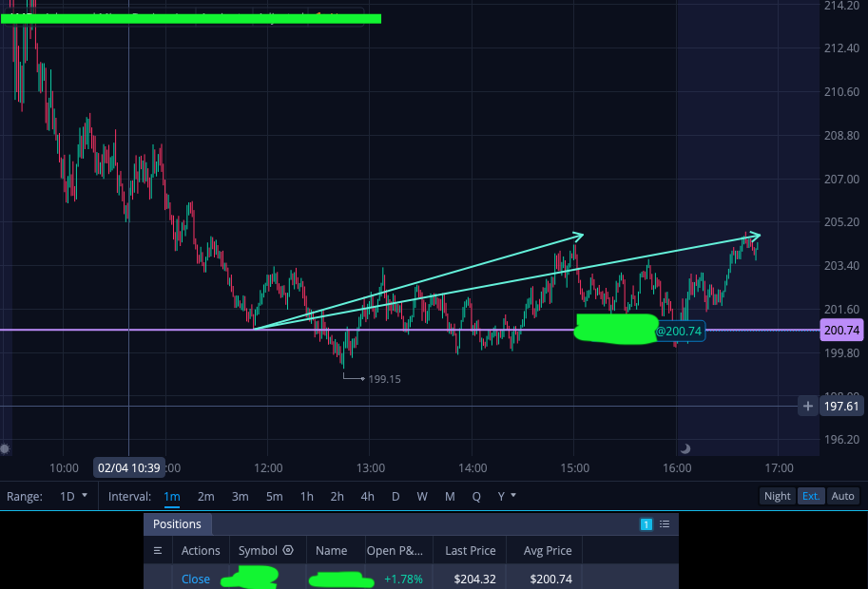The image size is (868, 589).
Task: Toggle Night session display
Action: pos(778,496)
